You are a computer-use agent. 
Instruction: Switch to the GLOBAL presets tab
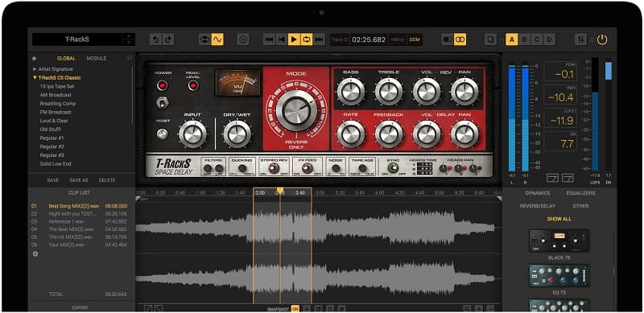point(66,58)
